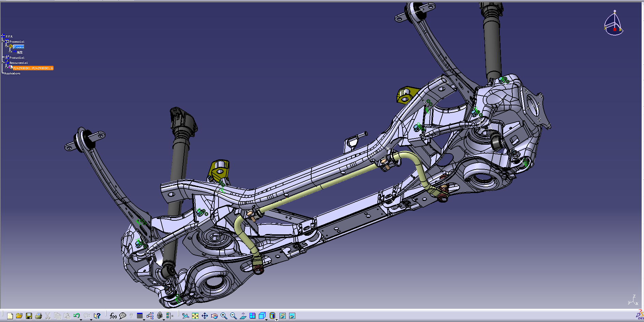Click the Zoom Out magnifier
Image resolution: width=644 pixels, height=322 pixels.
point(233,316)
